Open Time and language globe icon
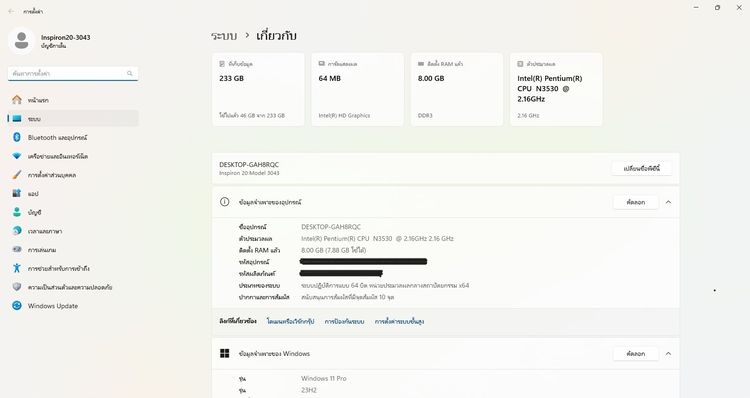Viewport: 750px width, 398px height. 17,231
